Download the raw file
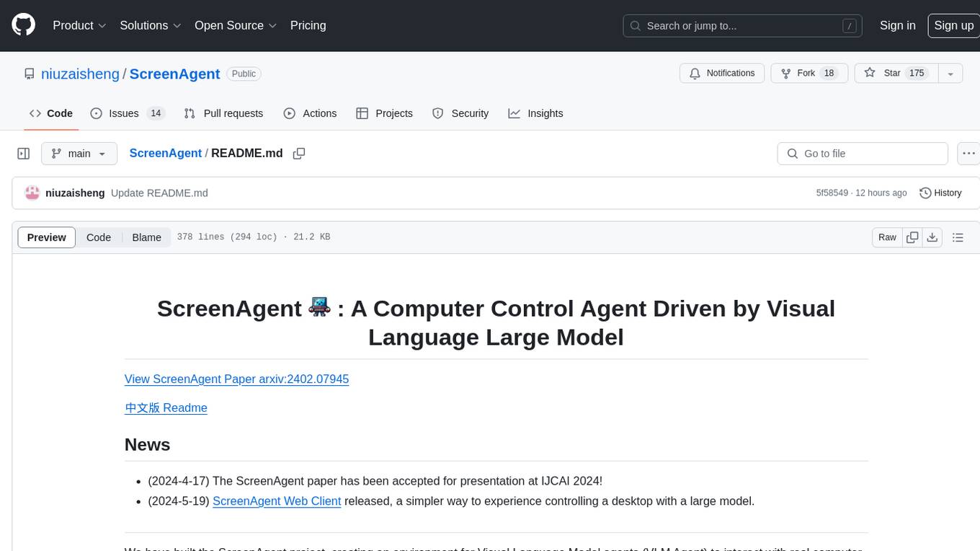980x551 pixels. pos(932,237)
